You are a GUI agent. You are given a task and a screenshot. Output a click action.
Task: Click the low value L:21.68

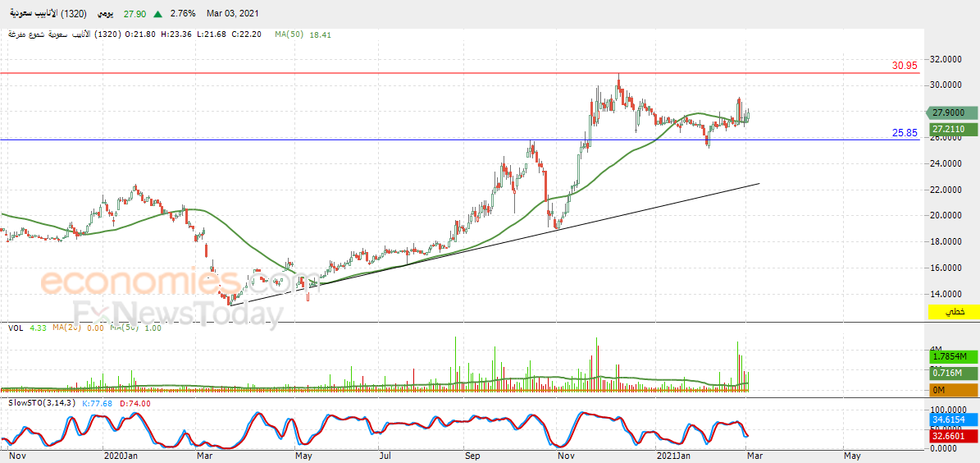pos(212,34)
